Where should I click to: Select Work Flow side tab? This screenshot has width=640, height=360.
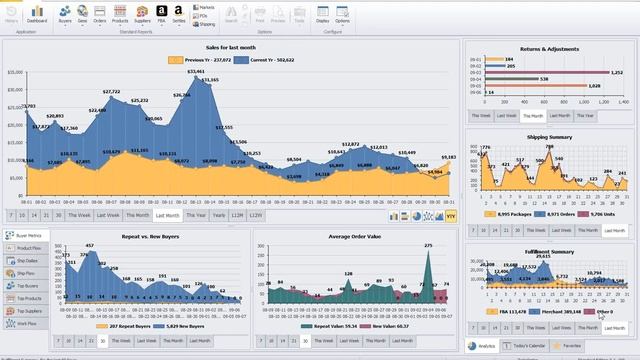click(x=26, y=324)
